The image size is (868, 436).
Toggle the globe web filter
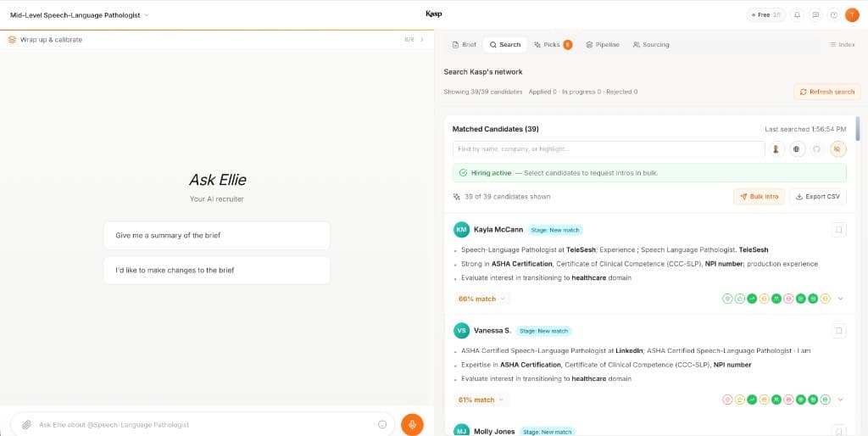click(797, 149)
